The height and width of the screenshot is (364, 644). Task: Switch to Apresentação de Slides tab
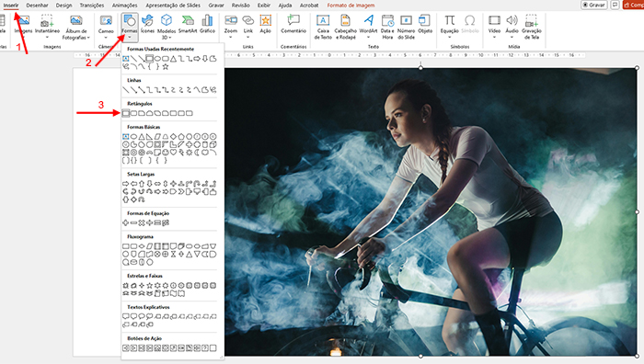(x=173, y=6)
